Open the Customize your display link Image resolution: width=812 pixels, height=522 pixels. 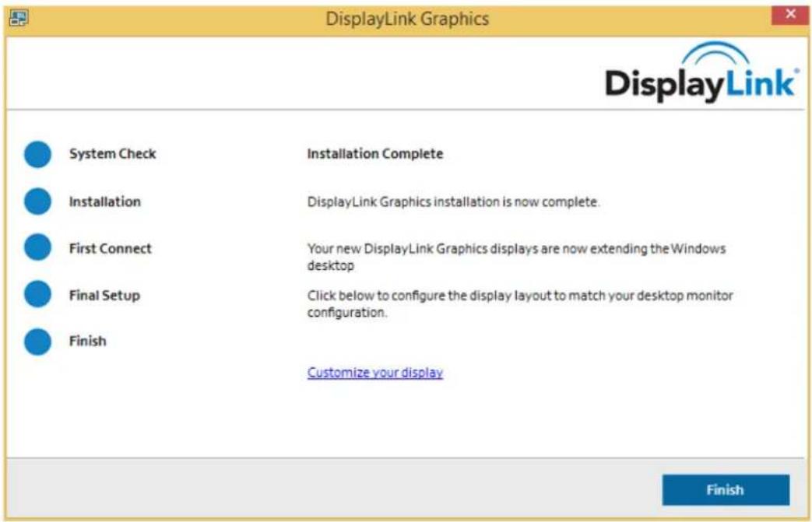pos(375,373)
